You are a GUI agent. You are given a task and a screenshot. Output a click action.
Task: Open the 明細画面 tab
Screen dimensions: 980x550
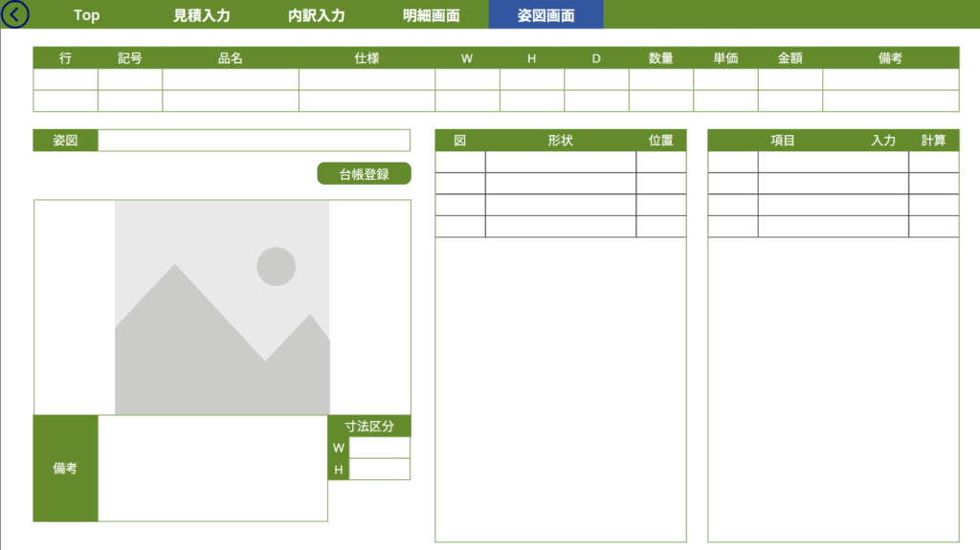tap(431, 15)
